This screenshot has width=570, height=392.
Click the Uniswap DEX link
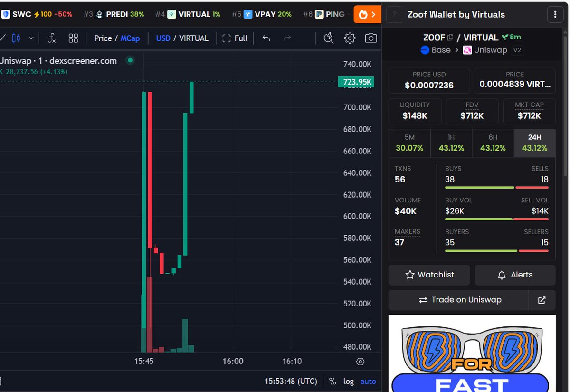click(x=485, y=50)
